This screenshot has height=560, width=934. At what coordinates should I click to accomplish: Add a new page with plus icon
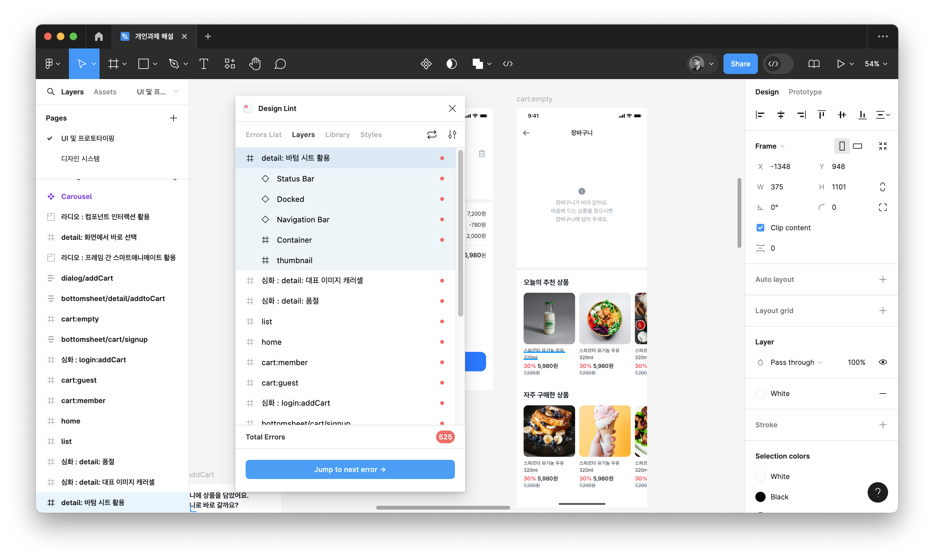173,118
